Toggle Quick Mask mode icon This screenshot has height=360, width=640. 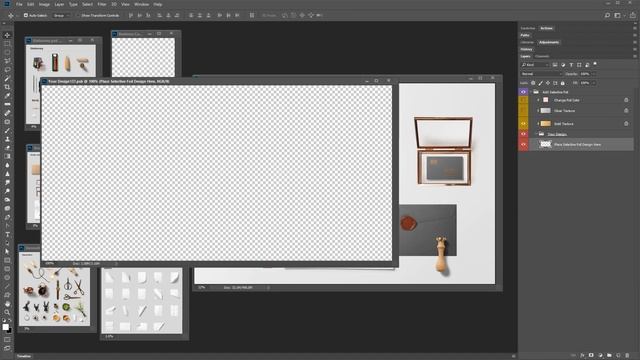pos(7,339)
